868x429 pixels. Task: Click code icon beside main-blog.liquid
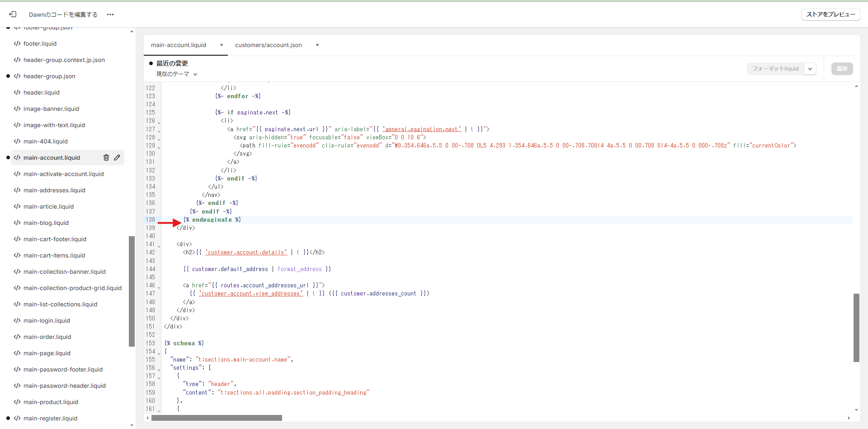(x=17, y=223)
